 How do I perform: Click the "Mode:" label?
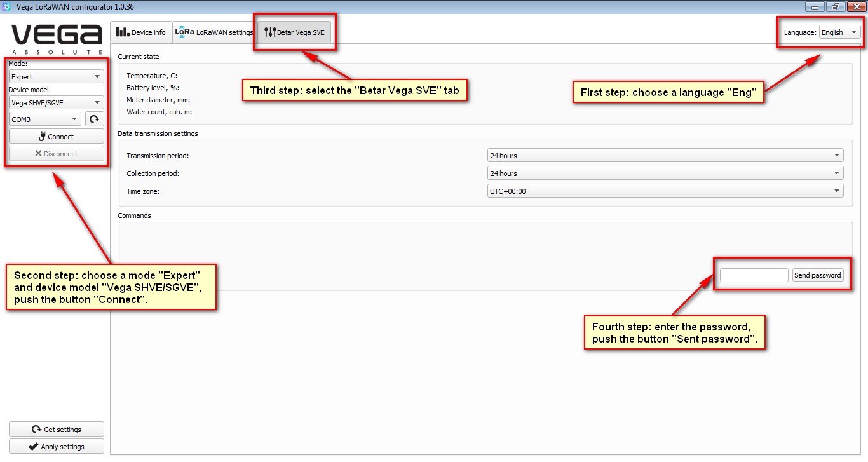click(18, 64)
